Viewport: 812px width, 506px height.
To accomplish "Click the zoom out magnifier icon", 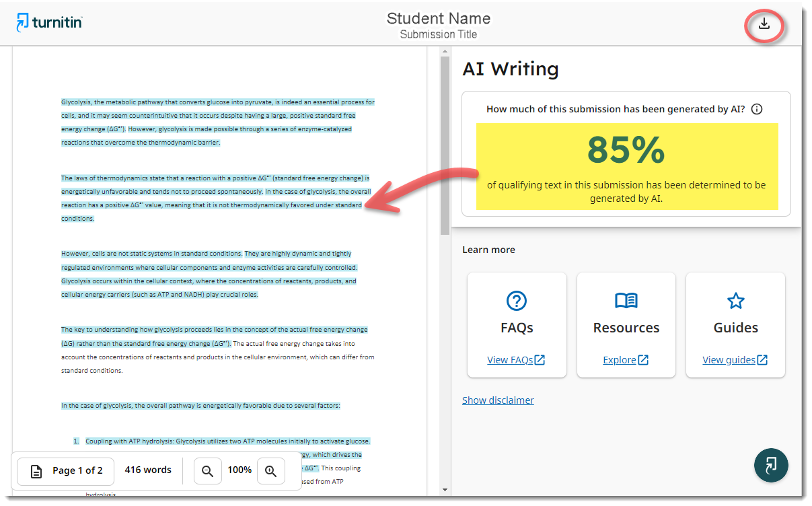I will pos(208,471).
